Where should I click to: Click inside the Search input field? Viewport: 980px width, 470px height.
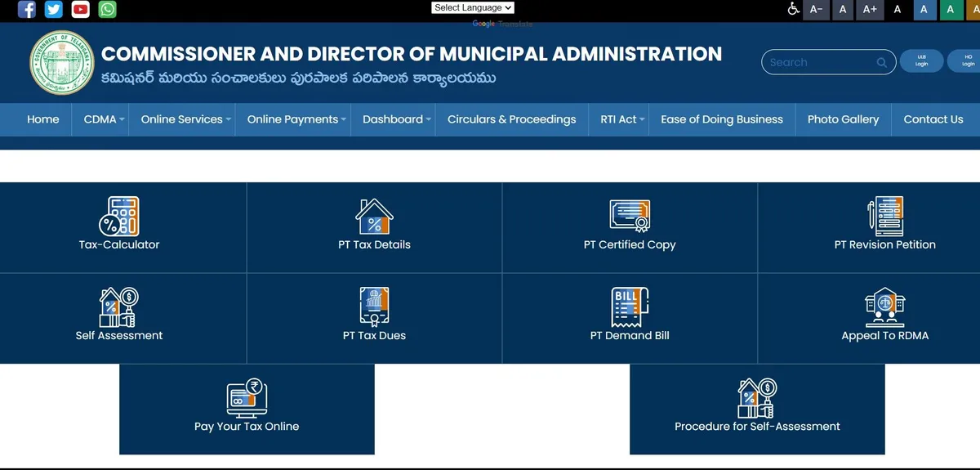click(818, 62)
